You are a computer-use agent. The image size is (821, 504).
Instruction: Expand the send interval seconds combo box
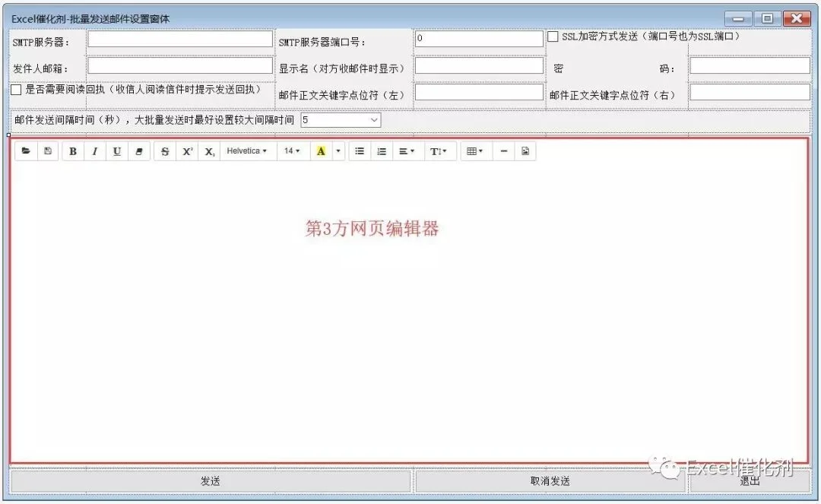point(341,120)
